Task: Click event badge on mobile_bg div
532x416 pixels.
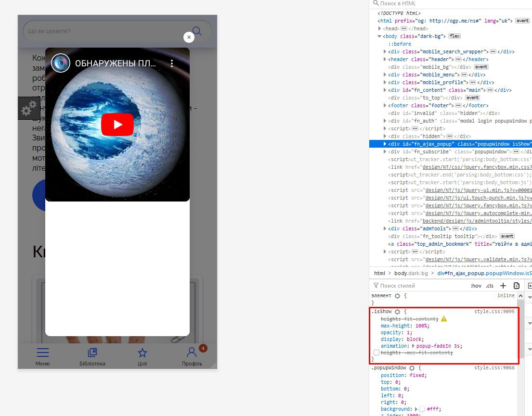Action: pyautogui.click(x=481, y=67)
